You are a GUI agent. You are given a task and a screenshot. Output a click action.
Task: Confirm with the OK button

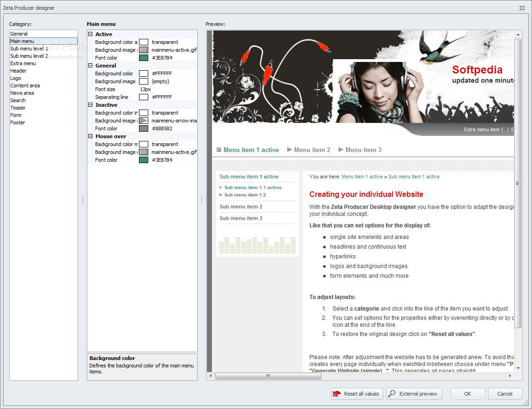point(467,394)
